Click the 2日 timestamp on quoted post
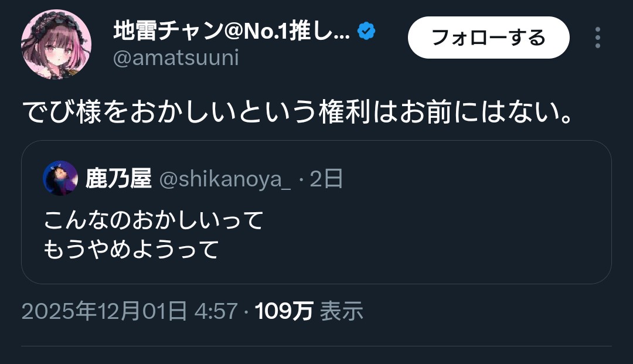This screenshot has height=364, width=633. pyautogui.click(x=326, y=179)
